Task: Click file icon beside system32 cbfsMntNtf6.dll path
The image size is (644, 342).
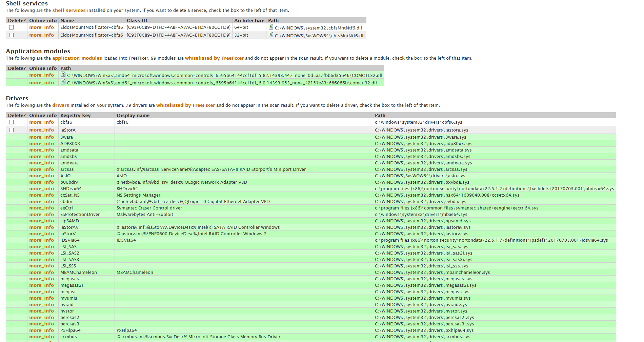Action: click(x=271, y=27)
